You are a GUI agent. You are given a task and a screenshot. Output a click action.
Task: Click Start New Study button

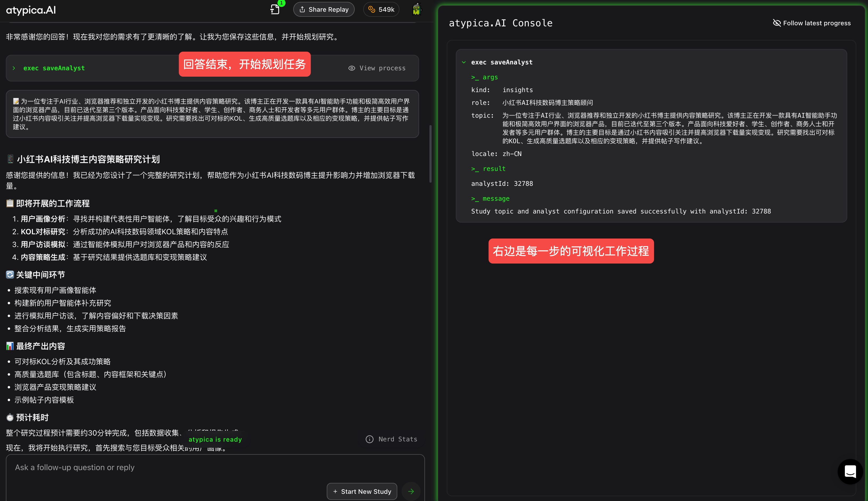[x=362, y=491]
